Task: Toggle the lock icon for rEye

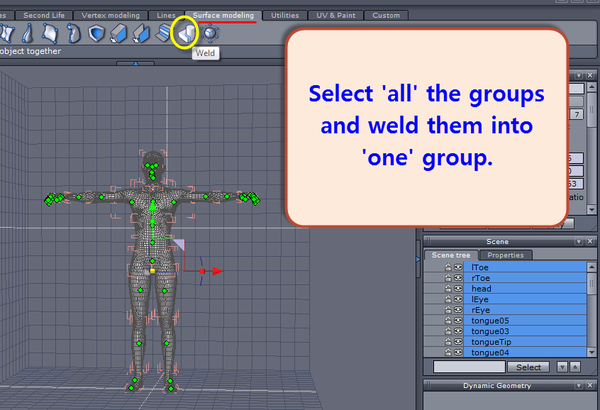Action: [x=448, y=310]
